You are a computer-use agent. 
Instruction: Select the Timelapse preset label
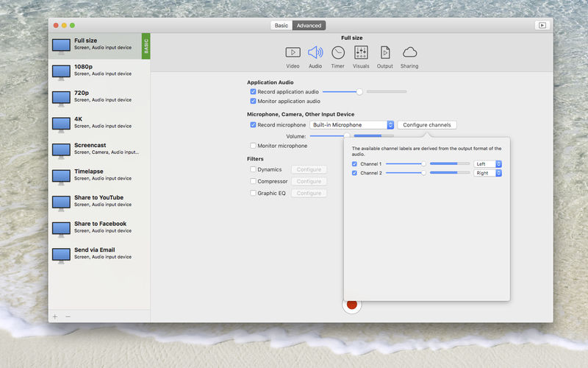pyautogui.click(x=88, y=171)
